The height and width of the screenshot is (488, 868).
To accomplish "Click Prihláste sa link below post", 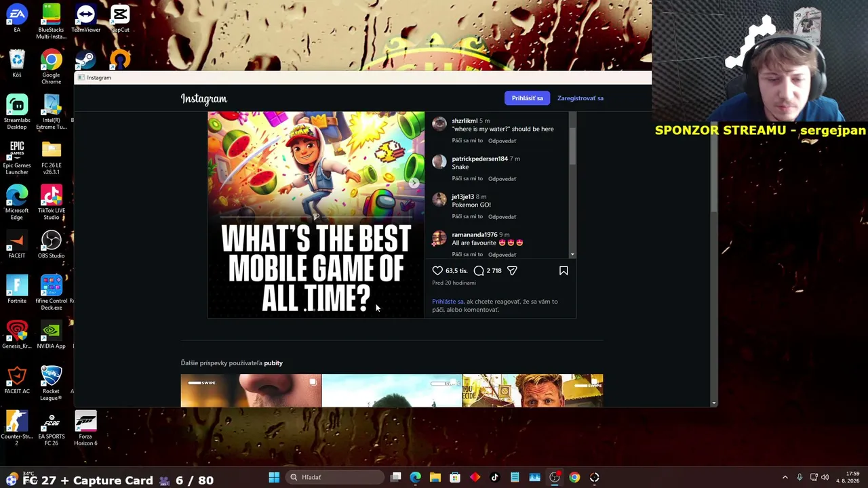I will (x=448, y=302).
